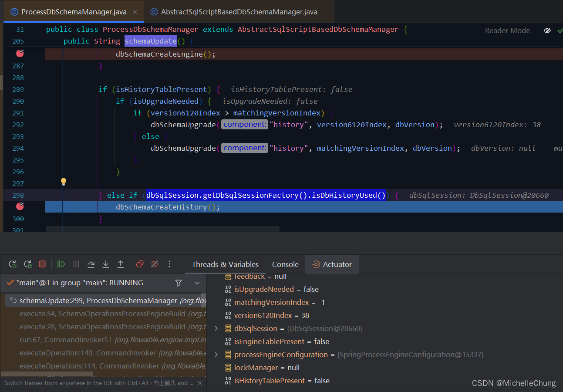Click the drop-frame arrow icon on schemaUpdate:299
This screenshot has height=392, width=563.
point(13,301)
